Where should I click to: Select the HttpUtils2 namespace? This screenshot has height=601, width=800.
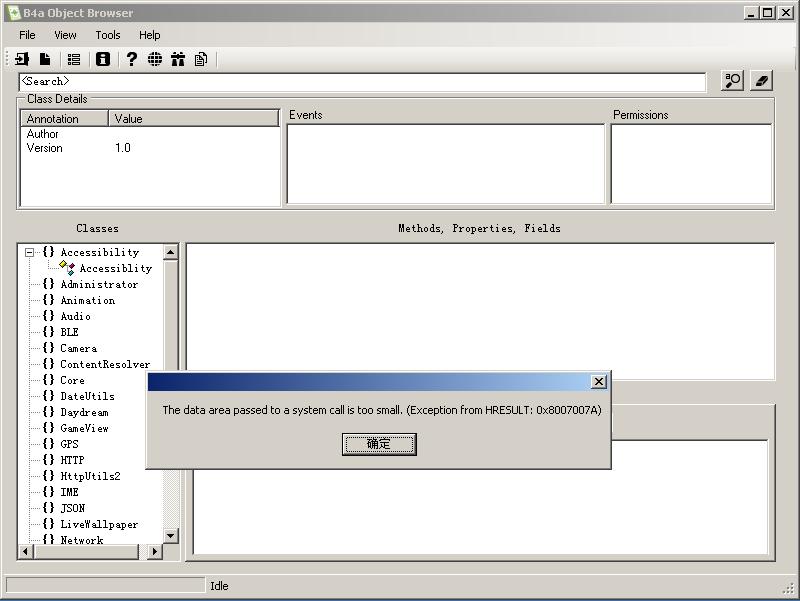point(90,476)
